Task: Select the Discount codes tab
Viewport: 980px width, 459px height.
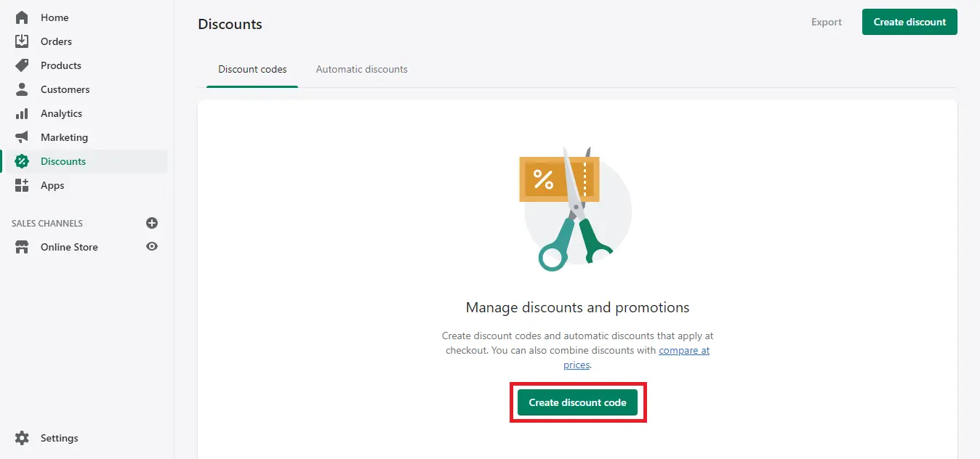Action: pyautogui.click(x=252, y=69)
